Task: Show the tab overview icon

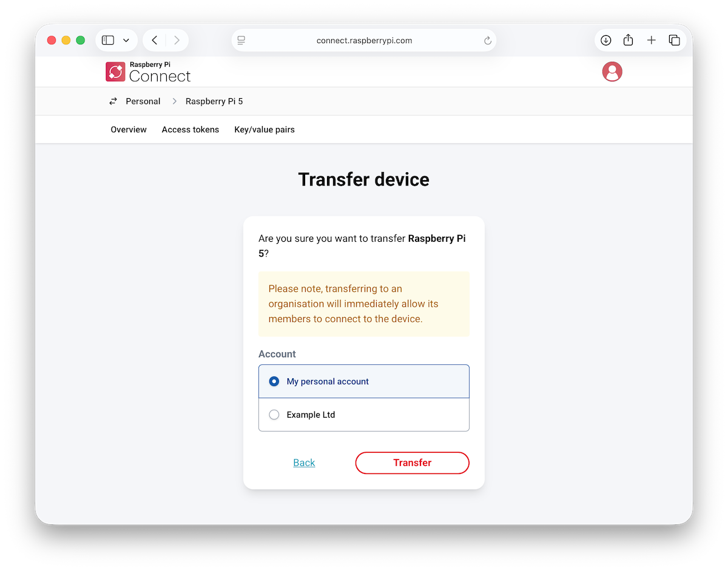Action: pyautogui.click(x=674, y=41)
